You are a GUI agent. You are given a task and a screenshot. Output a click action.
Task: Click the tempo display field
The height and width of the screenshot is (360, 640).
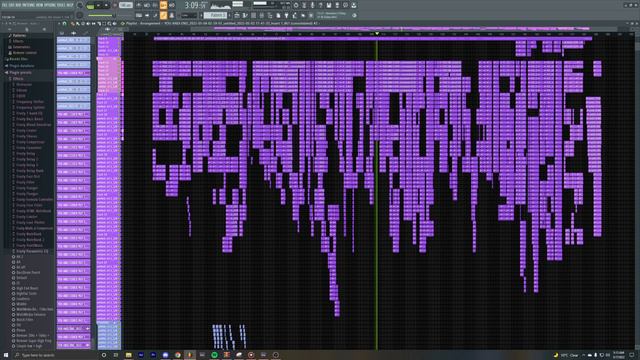tap(126, 6)
